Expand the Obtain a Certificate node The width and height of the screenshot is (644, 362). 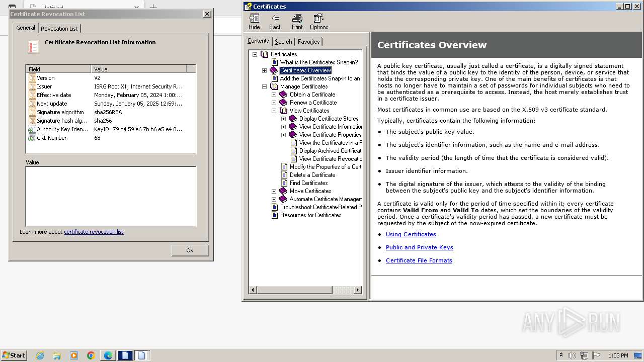[274, 95]
